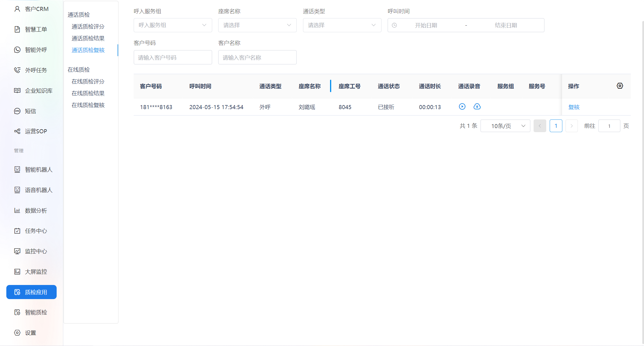Click page number 1 button
This screenshot has width=644, height=346.
556,126
